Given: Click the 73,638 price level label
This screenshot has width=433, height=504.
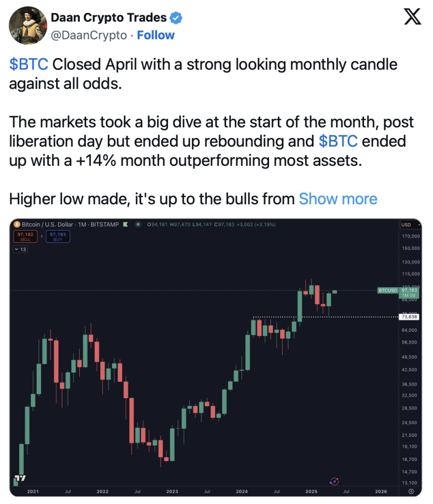Looking at the screenshot, I should pyautogui.click(x=409, y=316).
